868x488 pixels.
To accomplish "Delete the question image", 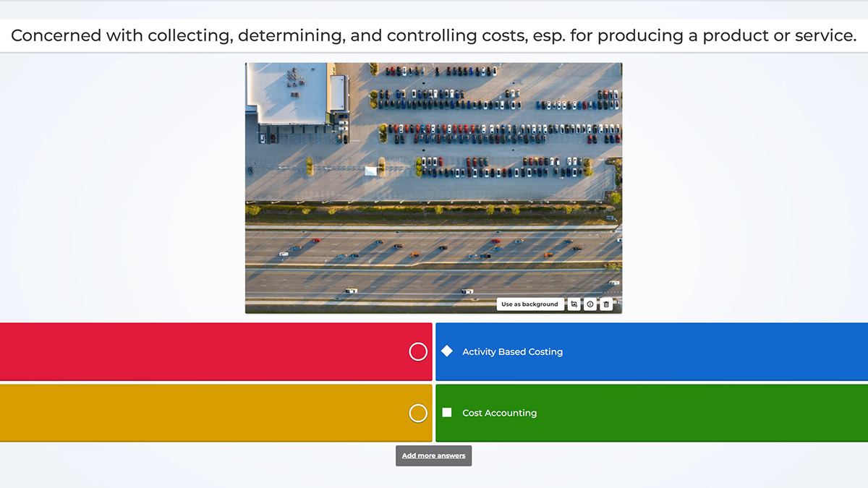I will pos(606,304).
